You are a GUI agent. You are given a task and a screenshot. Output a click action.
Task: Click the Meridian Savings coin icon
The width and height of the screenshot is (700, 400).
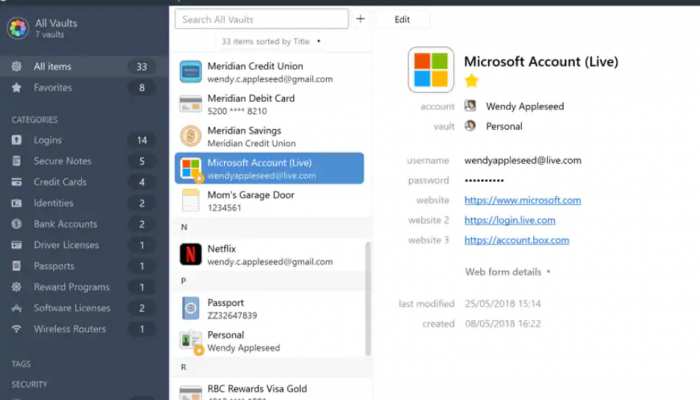click(x=191, y=136)
